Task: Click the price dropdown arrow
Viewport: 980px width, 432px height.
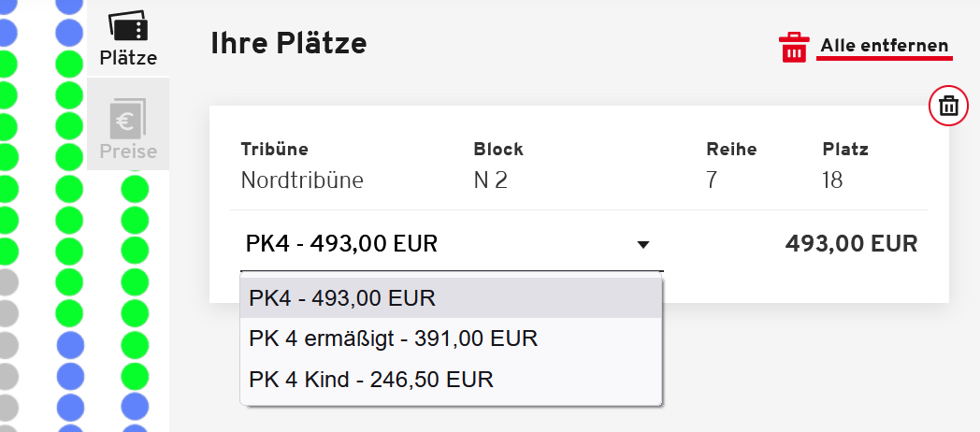Action: point(642,245)
